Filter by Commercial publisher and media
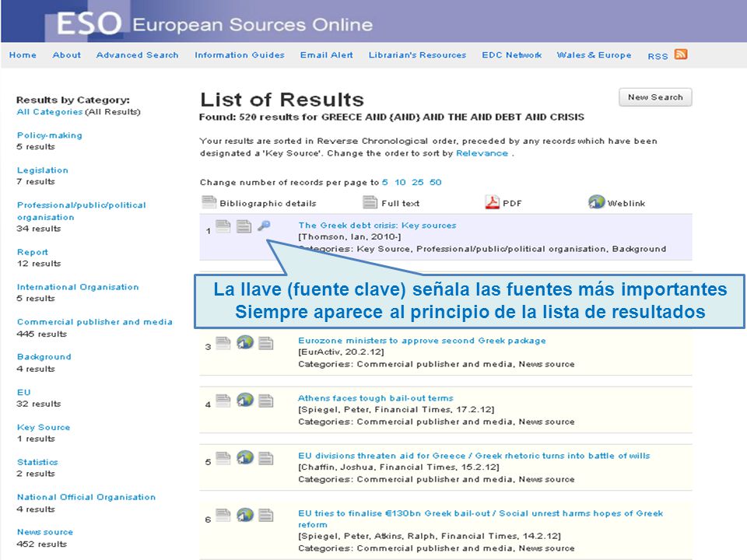The width and height of the screenshot is (747, 560). click(x=95, y=322)
